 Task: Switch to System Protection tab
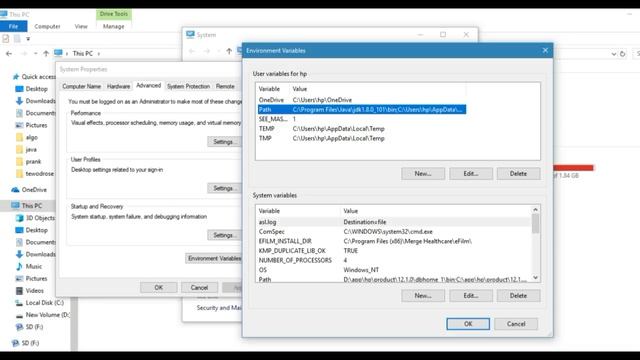click(189, 87)
